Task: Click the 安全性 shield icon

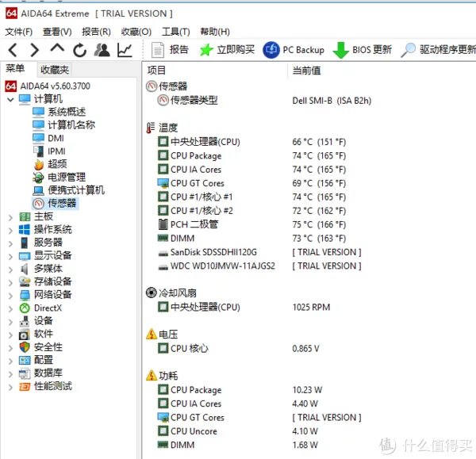Action: tap(25, 347)
